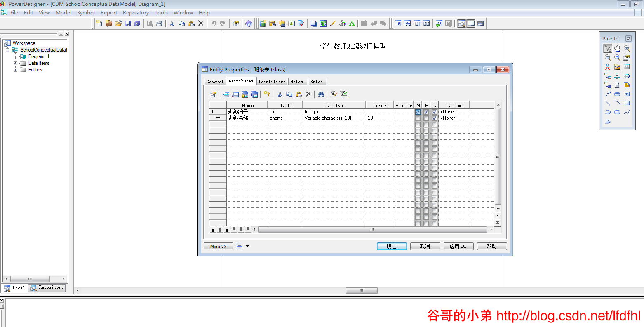Click the Save icon in main toolbar
The width and height of the screenshot is (644, 327).
tap(128, 24)
